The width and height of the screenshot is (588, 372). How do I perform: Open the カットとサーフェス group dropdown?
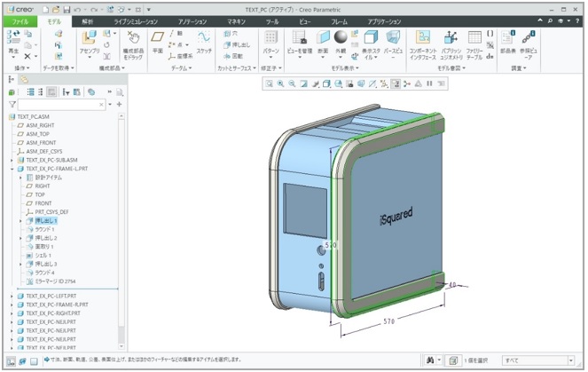point(237,68)
